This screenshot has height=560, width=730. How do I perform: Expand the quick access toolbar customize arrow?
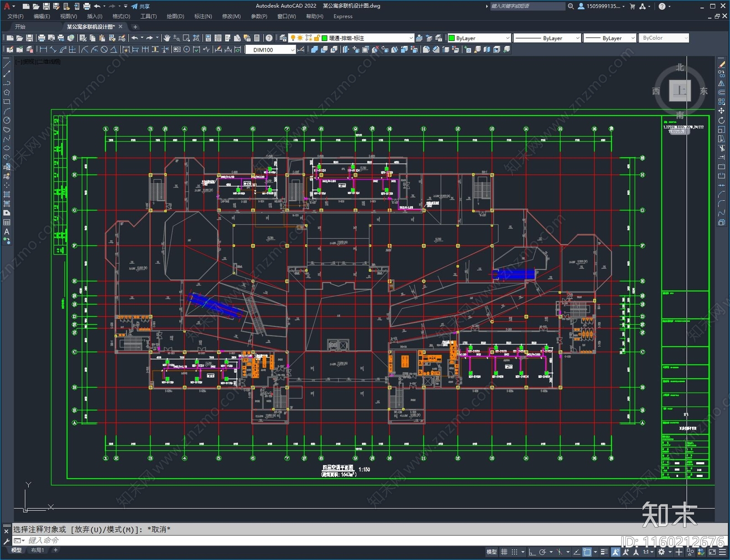(125, 6)
